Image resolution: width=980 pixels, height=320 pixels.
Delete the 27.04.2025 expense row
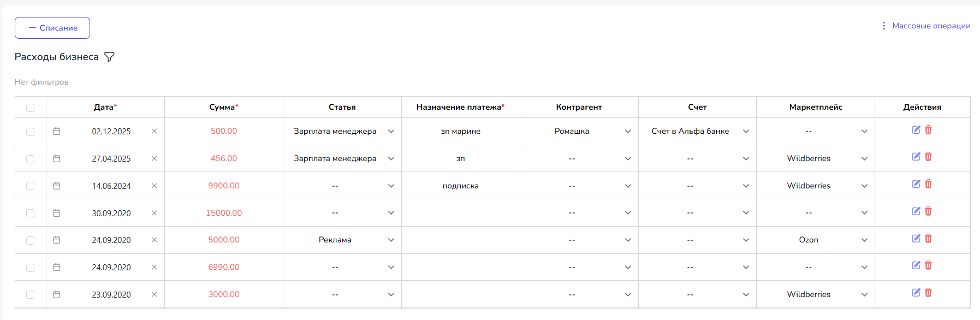(x=928, y=157)
